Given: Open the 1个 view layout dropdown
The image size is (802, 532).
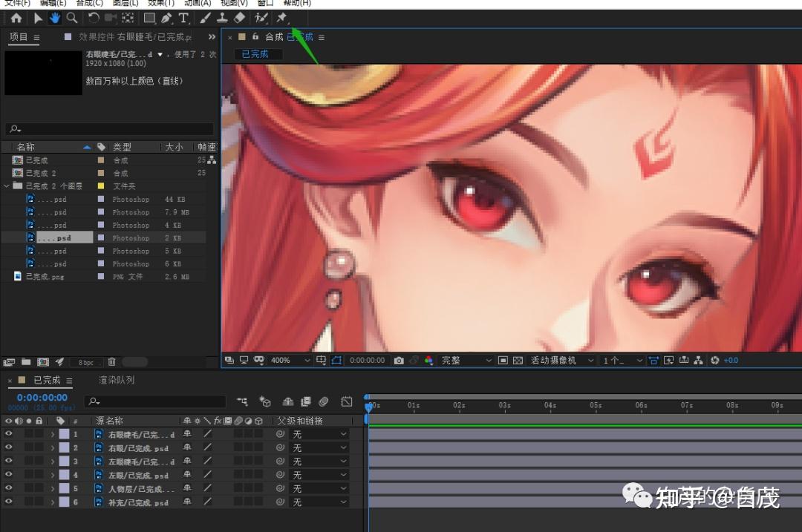Looking at the screenshot, I should point(622,361).
